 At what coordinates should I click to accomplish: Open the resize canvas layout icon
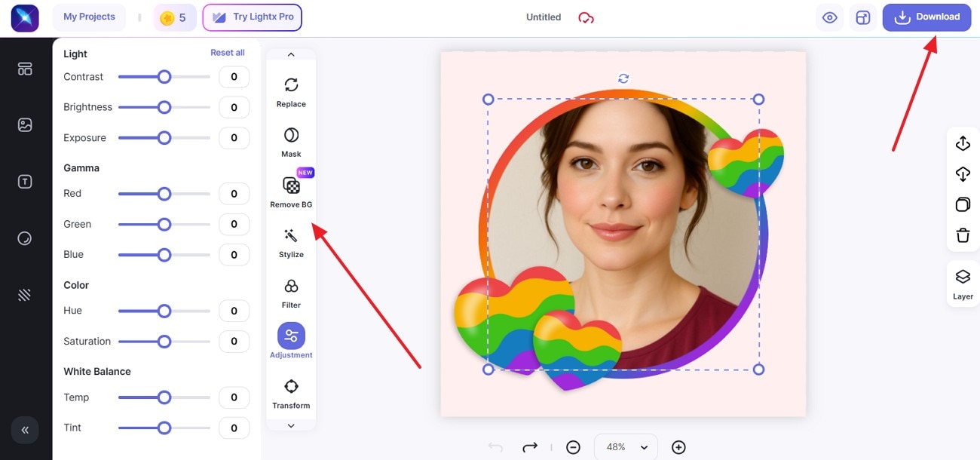click(x=863, y=17)
